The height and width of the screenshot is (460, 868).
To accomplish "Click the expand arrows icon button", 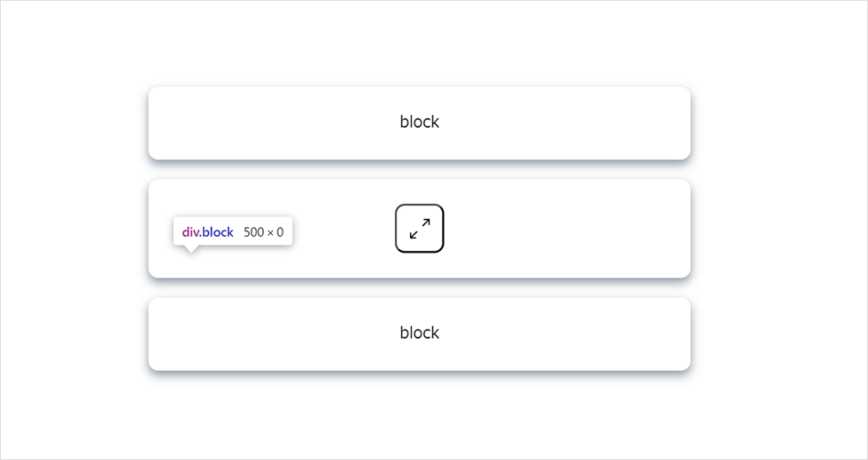I will (419, 229).
